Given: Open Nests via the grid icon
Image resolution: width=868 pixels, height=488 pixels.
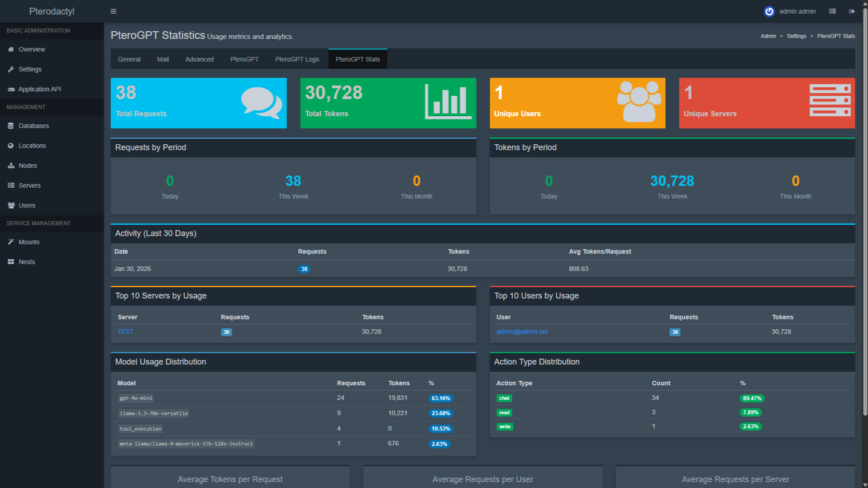Looking at the screenshot, I should pyautogui.click(x=11, y=262).
